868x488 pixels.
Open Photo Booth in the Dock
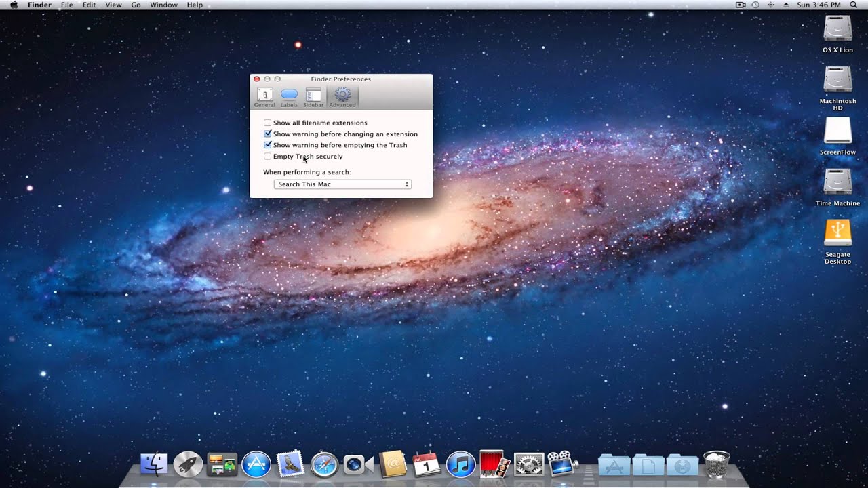495,464
